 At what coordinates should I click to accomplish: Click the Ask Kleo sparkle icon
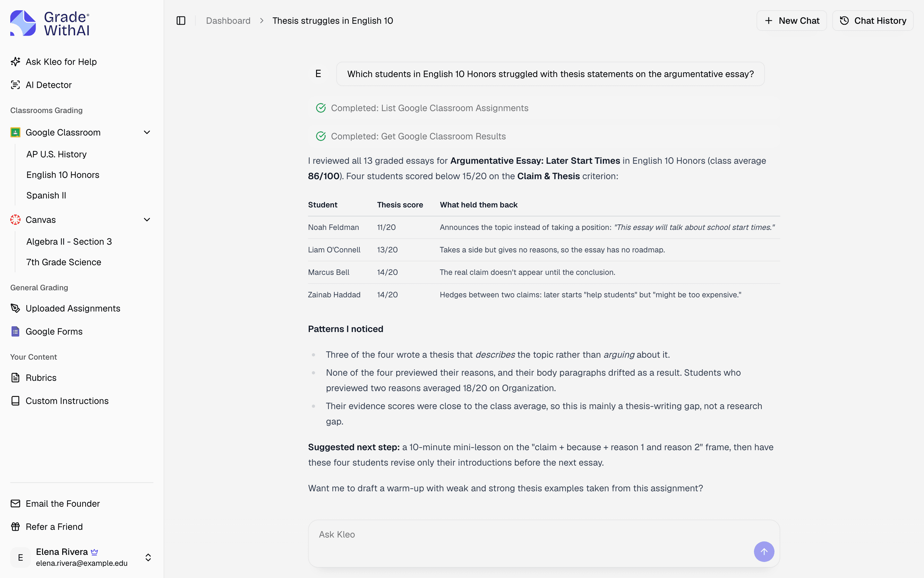15,62
